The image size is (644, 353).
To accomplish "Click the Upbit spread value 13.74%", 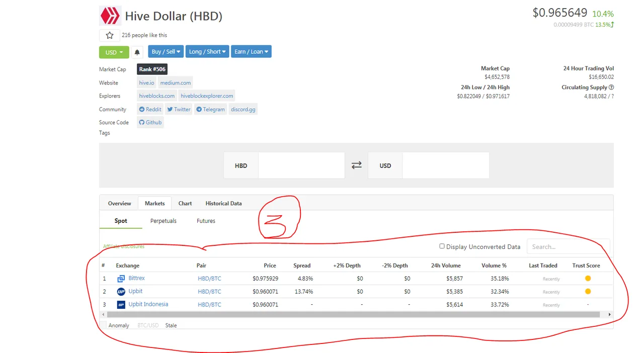I will pyautogui.click(x=304, y=292).
